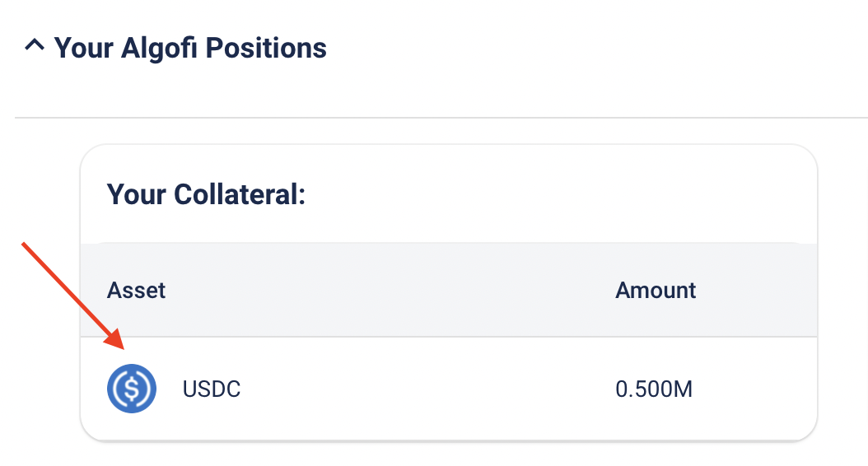868x466 pixels.
Task: Click the blue USDC coin icon
Action: coord(132,389)
